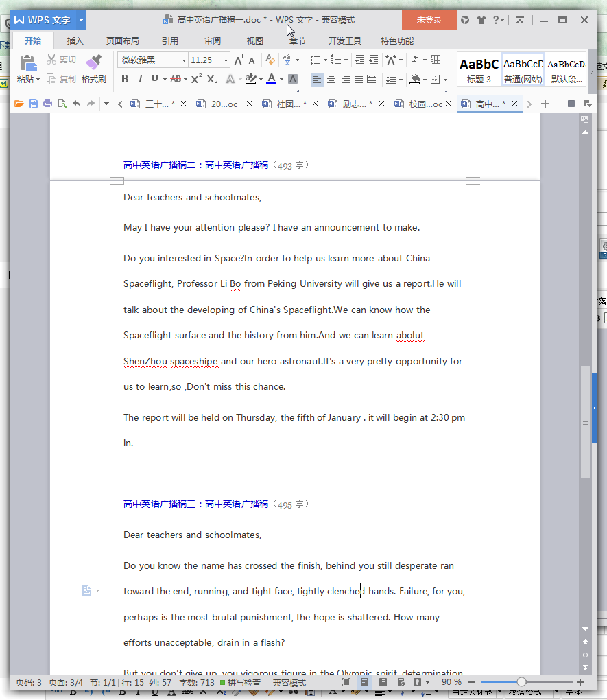Open the font name dropdown (微软雅黑)
The image size is (607, 700).
184,60
